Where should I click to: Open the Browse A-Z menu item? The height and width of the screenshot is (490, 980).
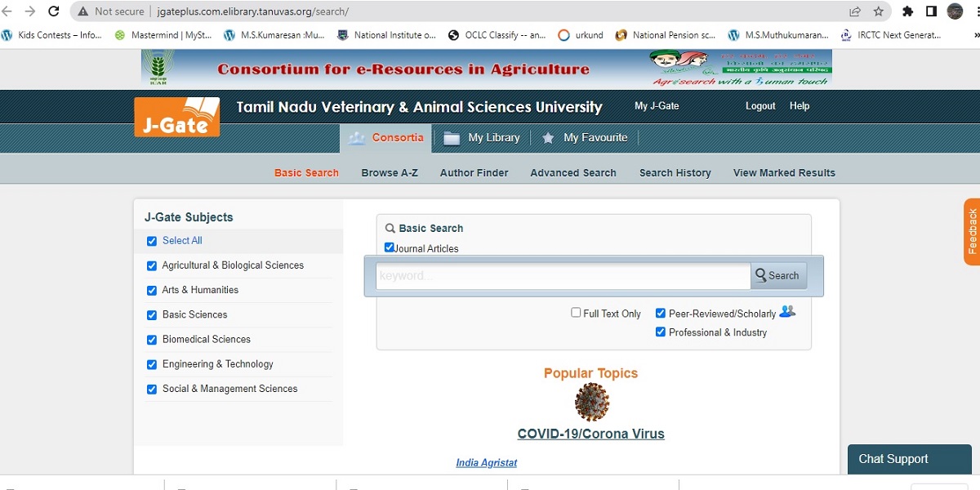pyautogui.click(x=390, y=173)
